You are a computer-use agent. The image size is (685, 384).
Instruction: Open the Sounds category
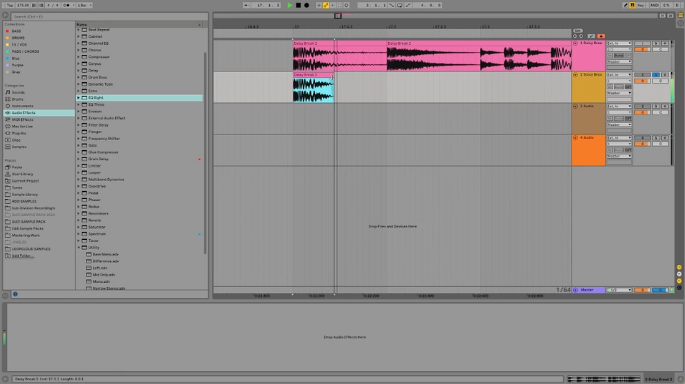click(x=18, y=92)
